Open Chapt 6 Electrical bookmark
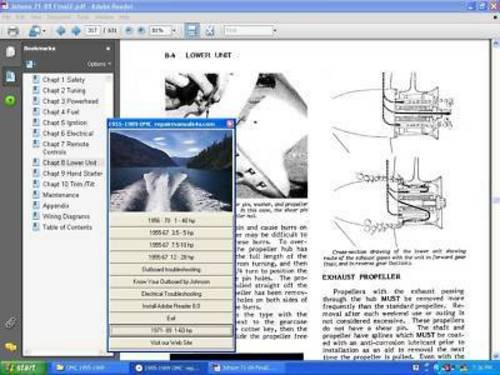 [x=68, y=133]
